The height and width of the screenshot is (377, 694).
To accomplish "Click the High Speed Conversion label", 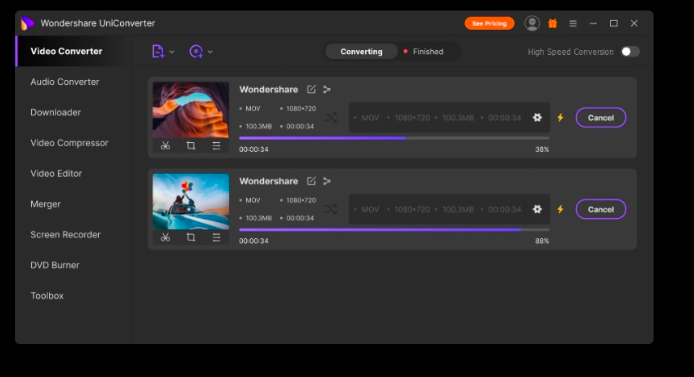I will (571, 52).
